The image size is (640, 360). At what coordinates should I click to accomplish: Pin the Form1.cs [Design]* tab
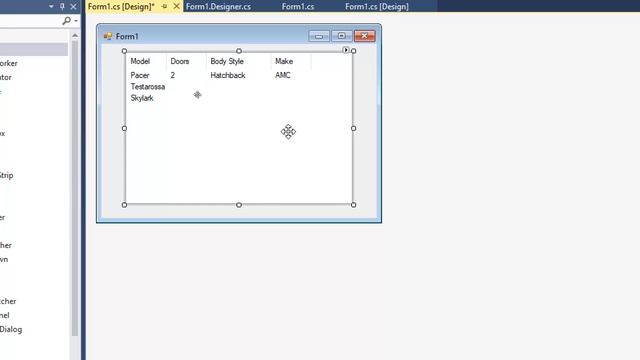[x=164, y=6]
